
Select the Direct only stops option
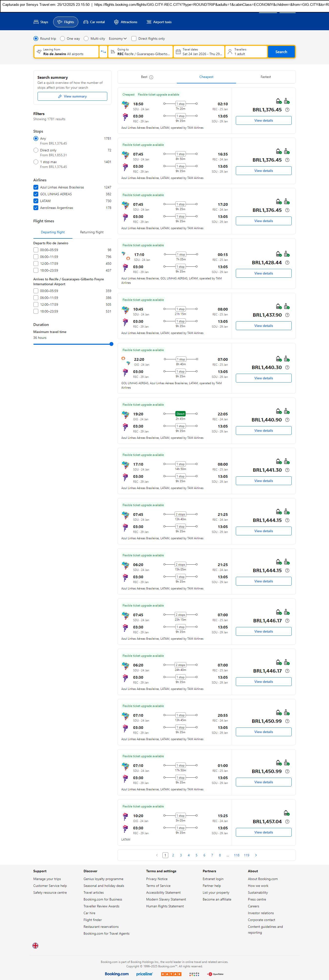36,150
